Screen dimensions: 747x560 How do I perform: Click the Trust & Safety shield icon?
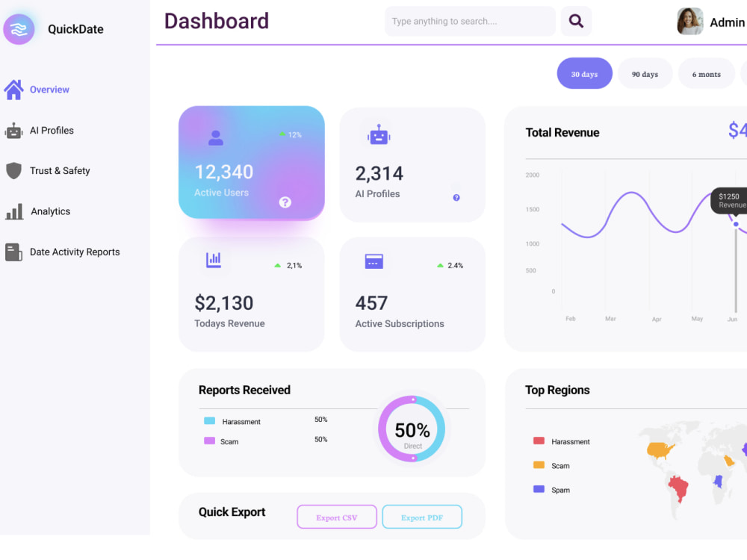[x=13, y=170]
